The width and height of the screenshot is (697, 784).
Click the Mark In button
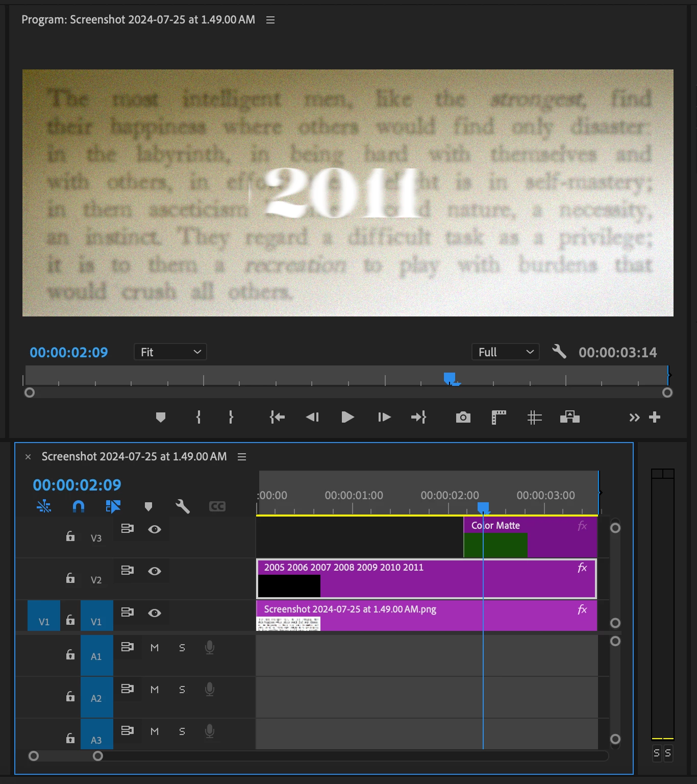(x=198, y=418)
